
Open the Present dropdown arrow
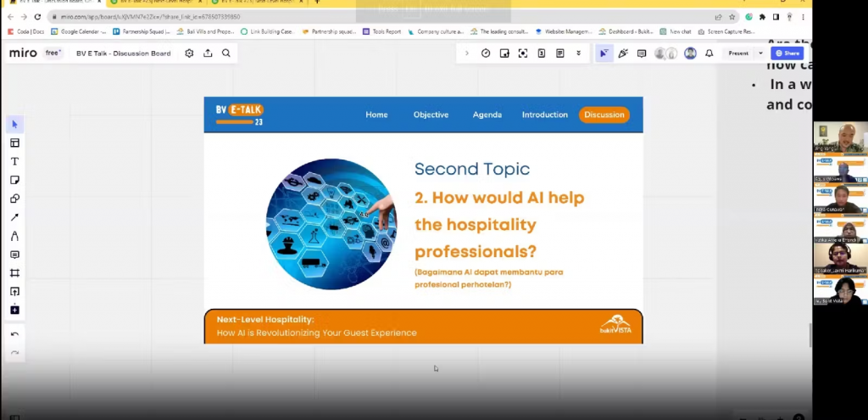(760, 53)
